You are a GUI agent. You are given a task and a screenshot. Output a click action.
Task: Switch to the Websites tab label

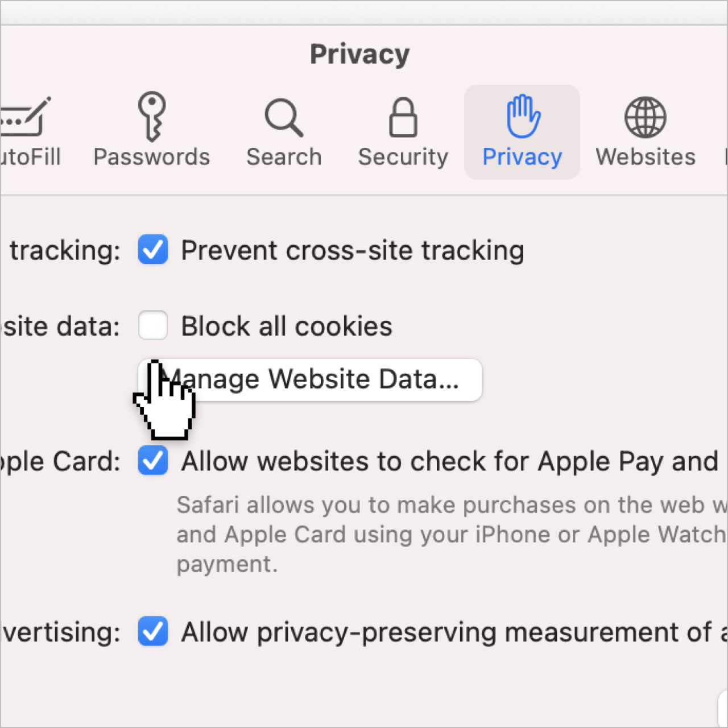(646, 157)
